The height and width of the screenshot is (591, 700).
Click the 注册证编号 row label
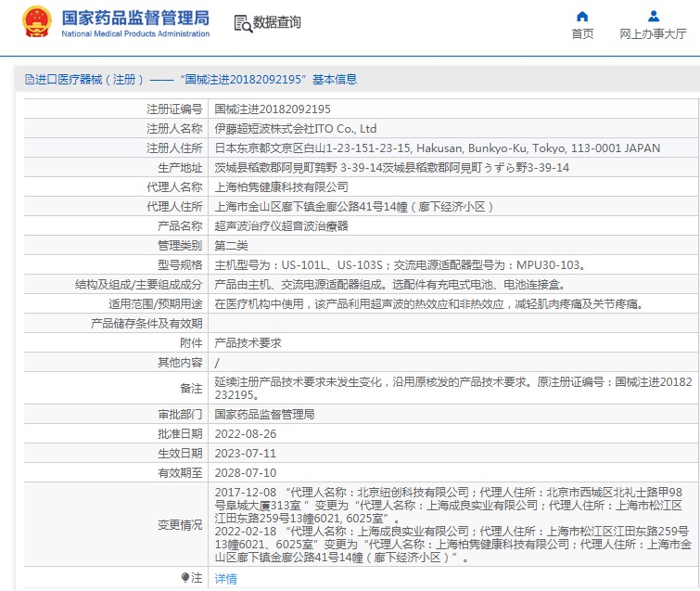point(174,109)
